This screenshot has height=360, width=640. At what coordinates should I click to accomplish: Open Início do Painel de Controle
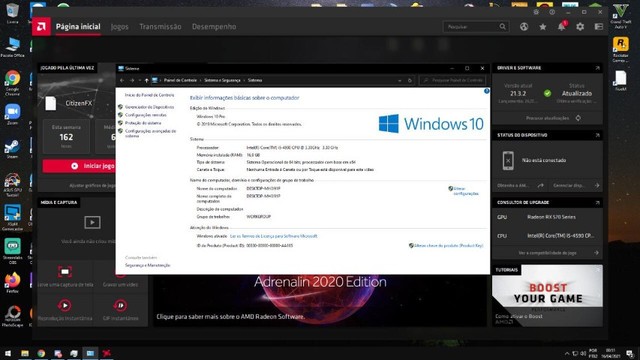tap(149, 95)
